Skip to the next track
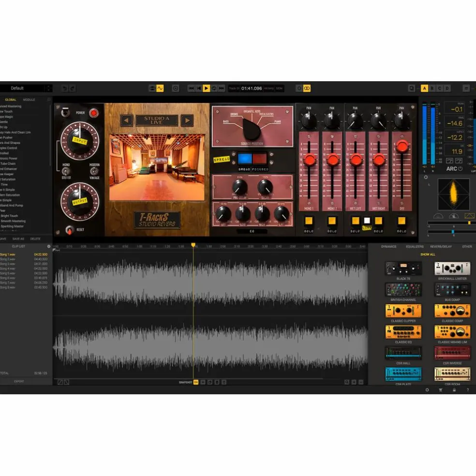 pos(222,89)
